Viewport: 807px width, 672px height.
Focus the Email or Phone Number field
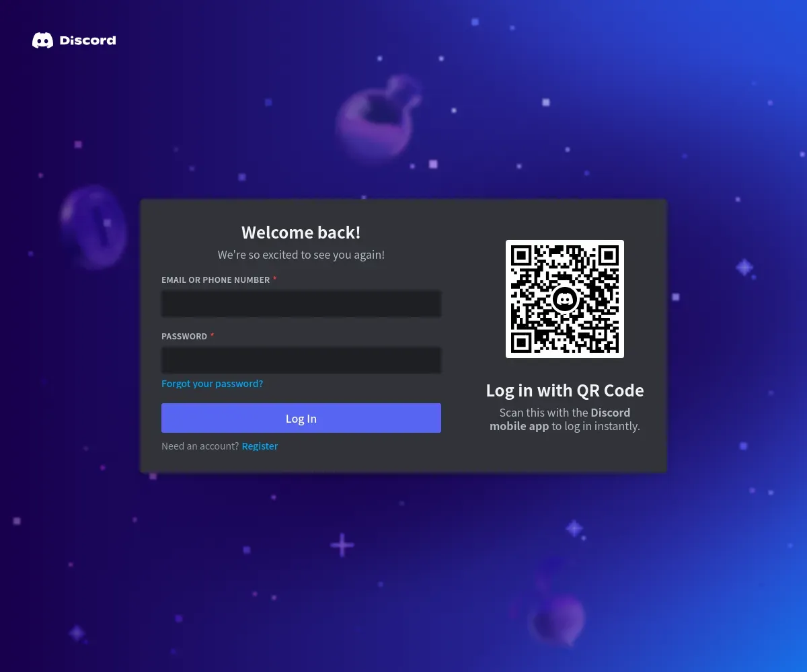point(301,304)
